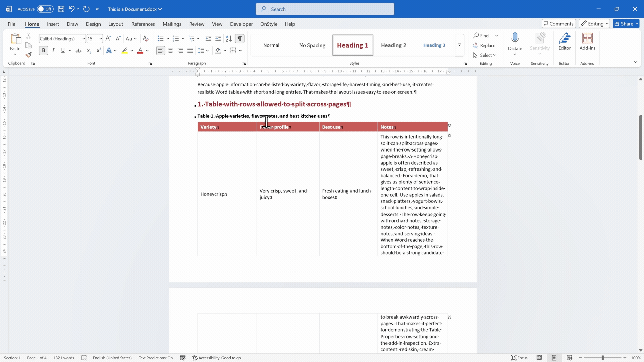The image size is (644, 362).
Task: Open the Comments pane
Action: point(558,24)
